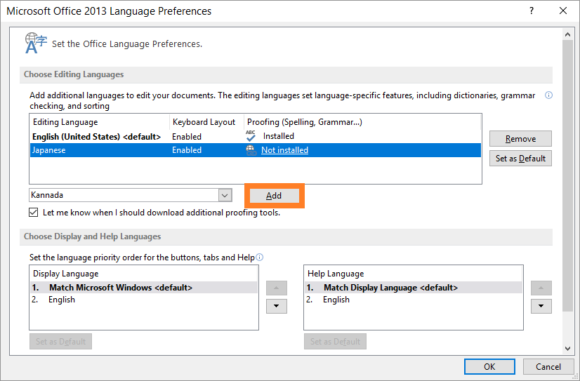This screenshot has width=580, height=381.
Task: Click the globe icon beside Not installed
Action: [x=251, y=150]
